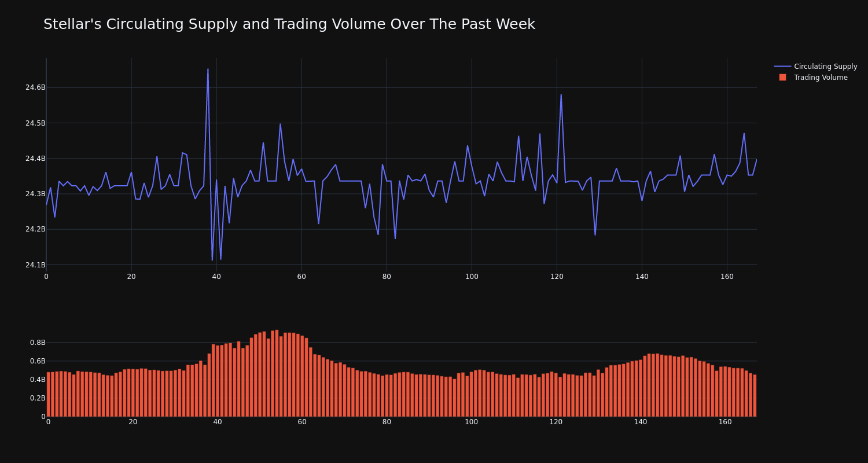Toggle the Circulating Supply legend entry
This screenshot has height=463, width=868.
(815, 67)
